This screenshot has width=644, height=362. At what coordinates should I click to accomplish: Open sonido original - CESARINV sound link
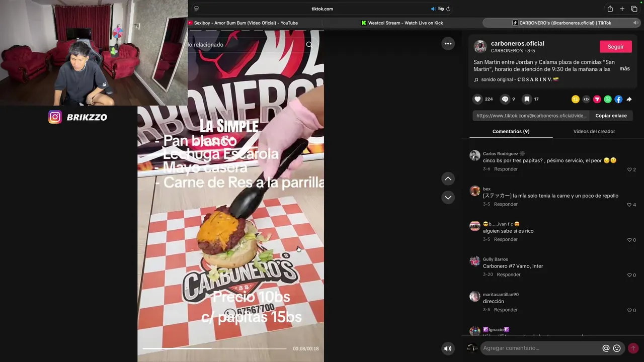pyautogui.click(x=520, y=79)
